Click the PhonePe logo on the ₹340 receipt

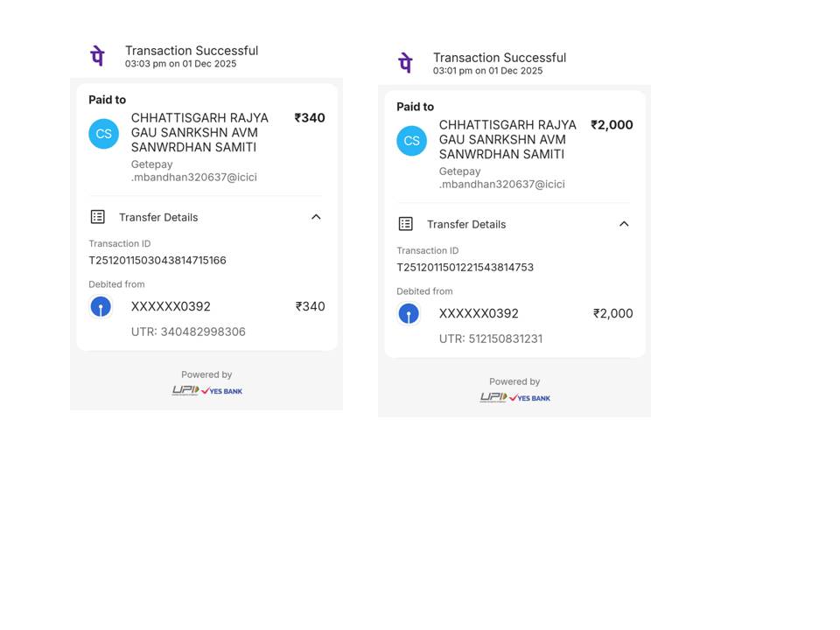point(98,56)
